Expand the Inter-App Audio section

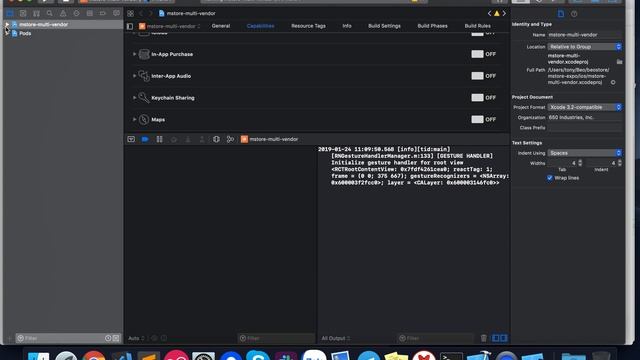pos(134,76)
